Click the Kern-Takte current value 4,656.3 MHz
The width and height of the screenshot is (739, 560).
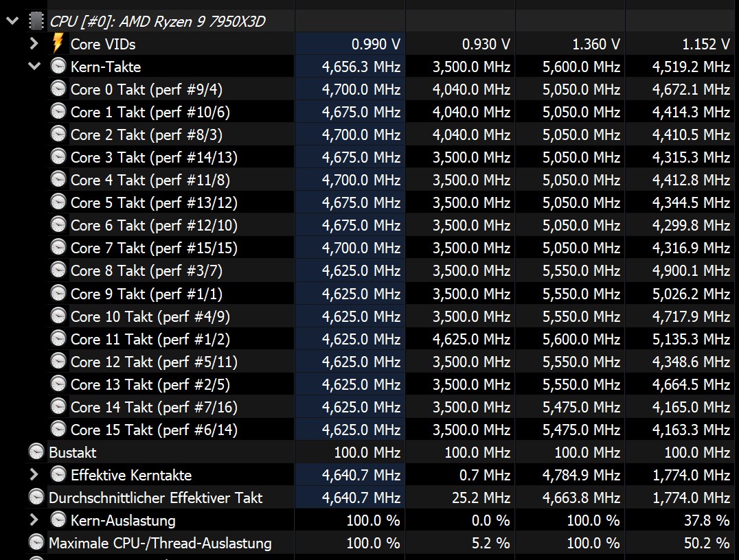click(361, 67)
